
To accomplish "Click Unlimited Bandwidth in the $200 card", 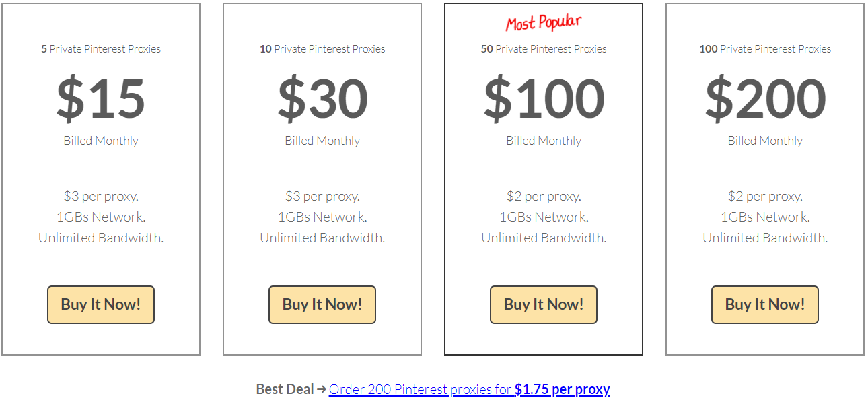I will (765, 238).
